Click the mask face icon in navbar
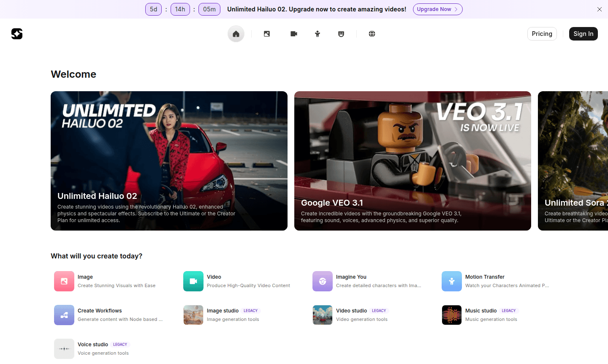The height and width of the screenshot is (364, 608). click(341, 34)
